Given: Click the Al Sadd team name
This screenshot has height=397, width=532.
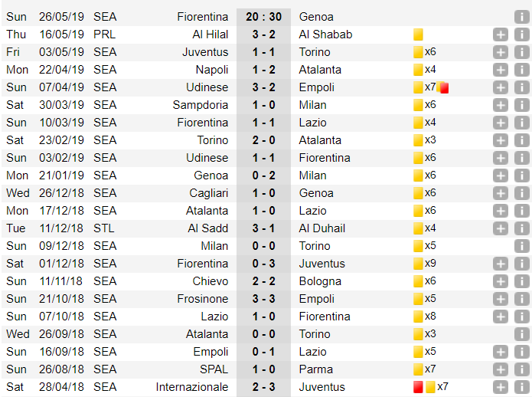Looking at the screenshot, I should click(x=208, y=228).
